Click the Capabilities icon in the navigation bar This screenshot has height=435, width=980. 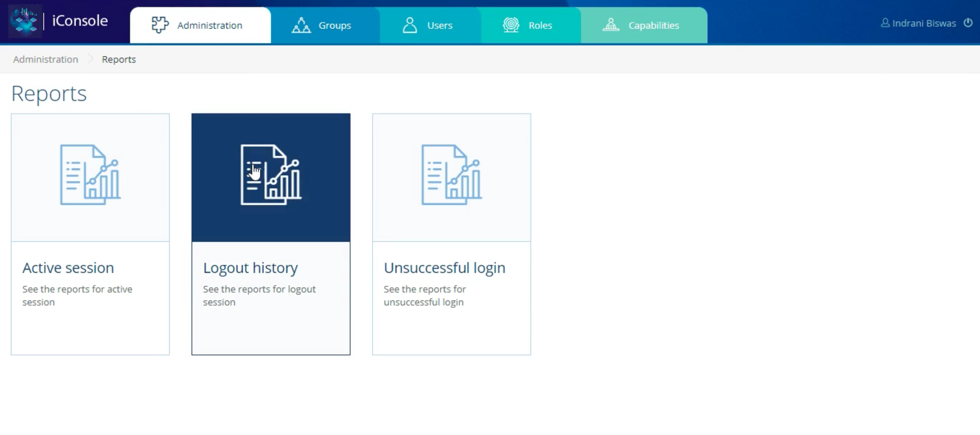611,25
